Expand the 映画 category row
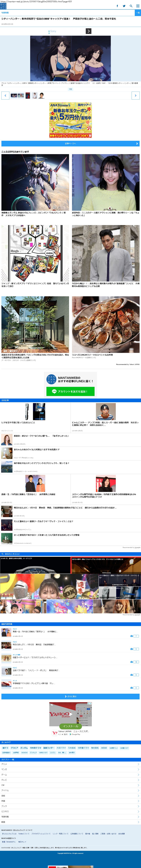Viewport: 141px width, 868px height. (x=71, y=801)
